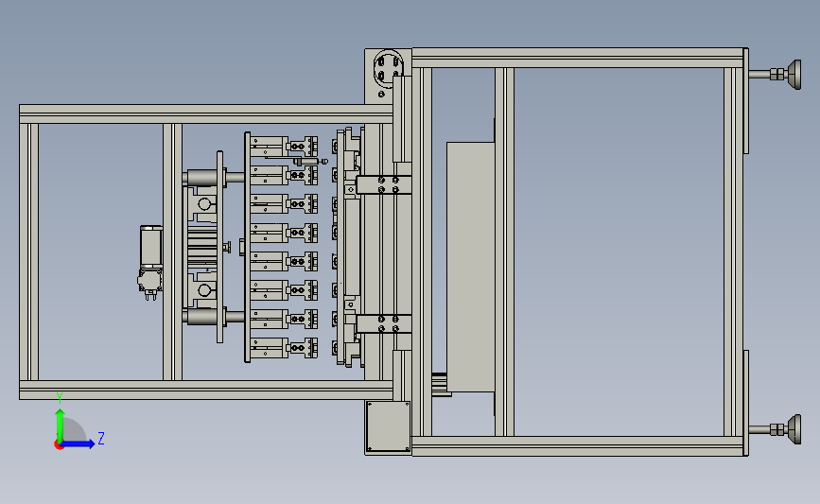Click the blue Z label of the triad

pyautogui.click(x=101, y=438)
